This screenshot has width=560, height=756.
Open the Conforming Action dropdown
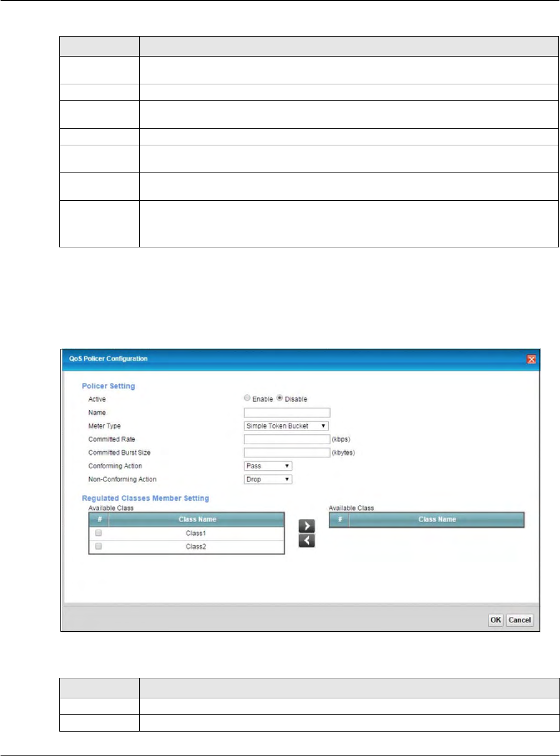(268, 466)
